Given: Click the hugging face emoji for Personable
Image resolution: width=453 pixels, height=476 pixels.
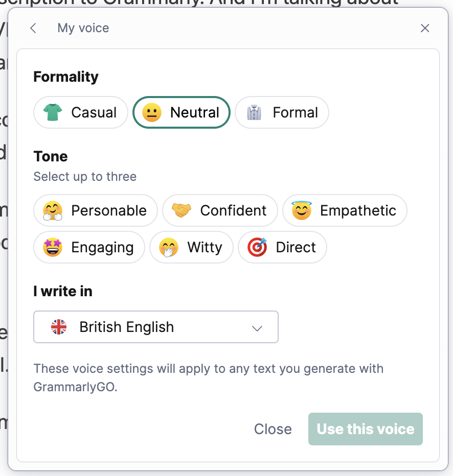Looking at the screenshot, I should pos(53,210).
